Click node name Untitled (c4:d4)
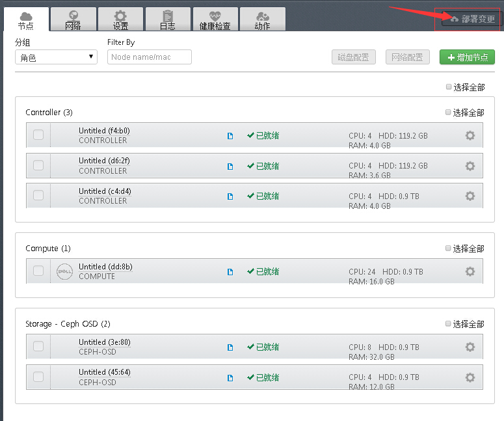Viewport: 504px width, 421px height. coord(105,191)
